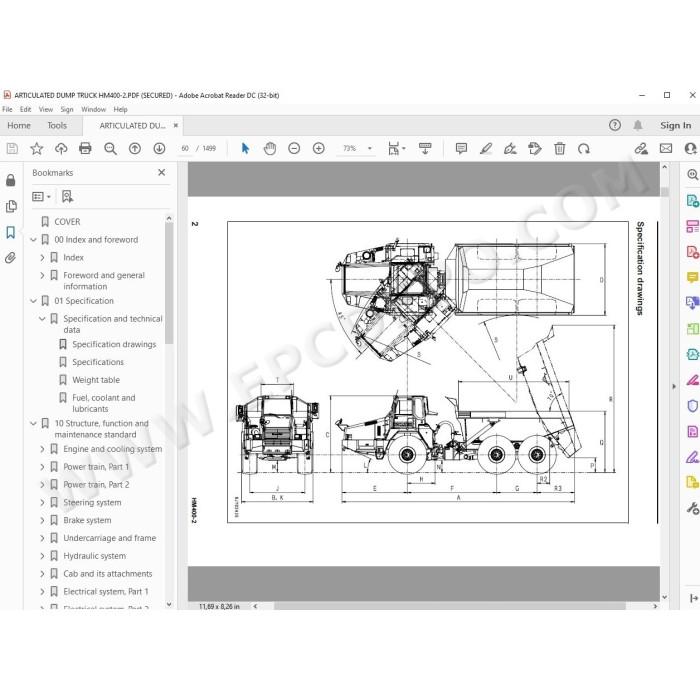
Task: Click the stamp tool icon
Action: pyautogui.click(x=534, y=148)
